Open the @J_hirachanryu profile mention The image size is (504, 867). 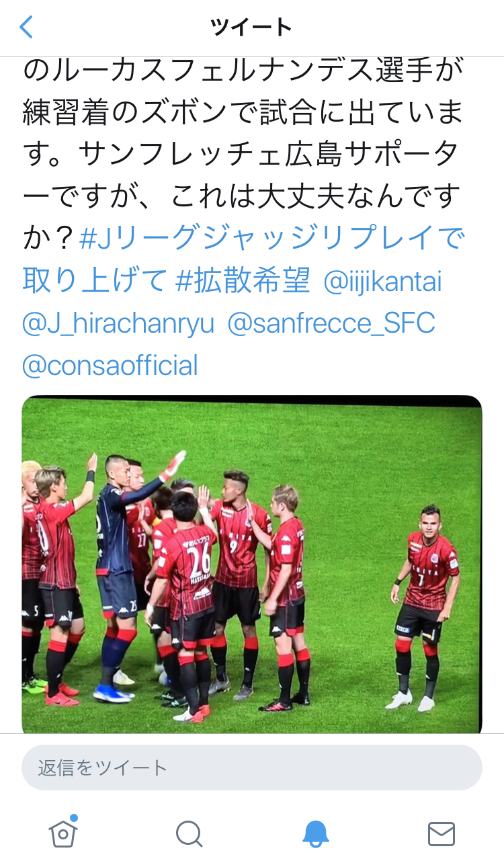pos(118,324)
